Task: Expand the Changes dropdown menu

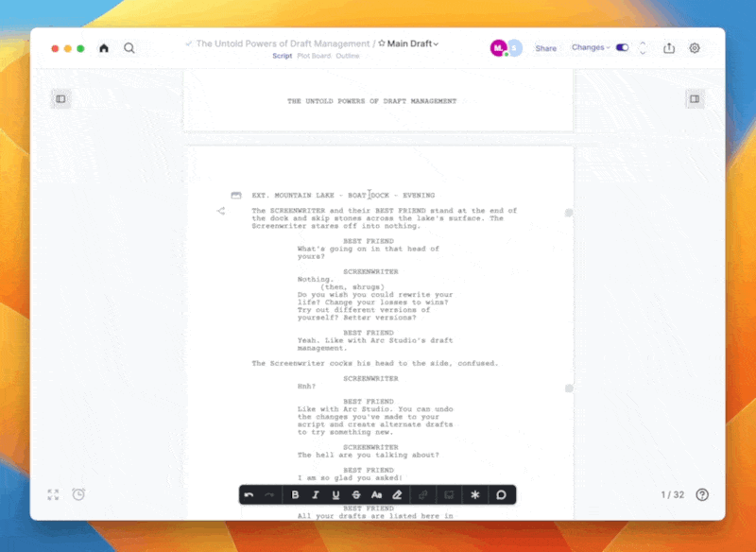Action: click(x=591, y=47)
